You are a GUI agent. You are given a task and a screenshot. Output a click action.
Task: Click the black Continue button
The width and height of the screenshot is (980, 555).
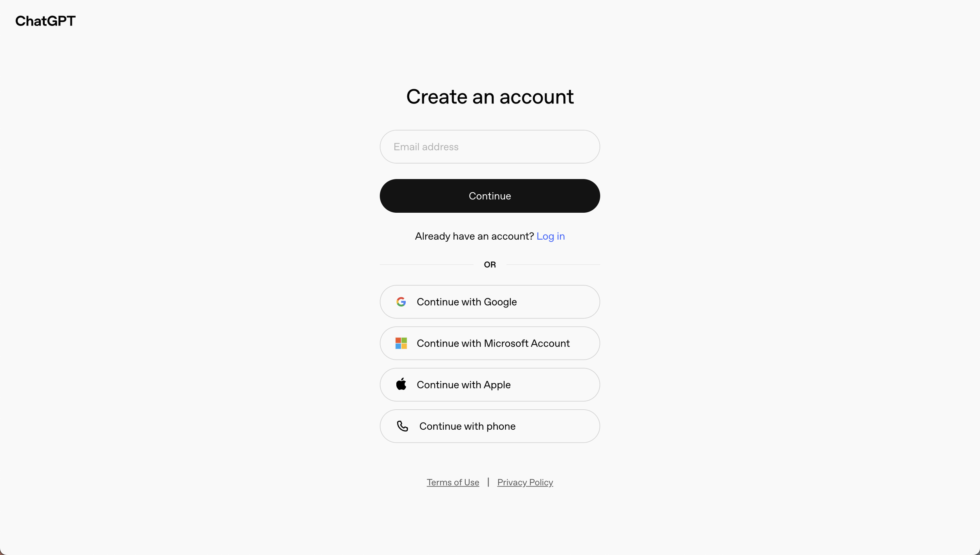pyautogui.click(x=490, y=196)
